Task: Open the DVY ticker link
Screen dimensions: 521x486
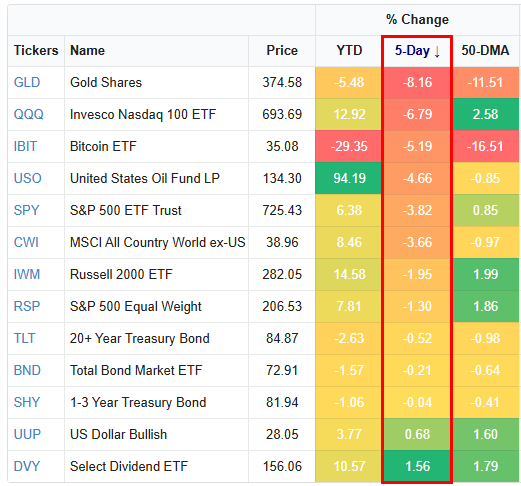Action: coord(27,466)
